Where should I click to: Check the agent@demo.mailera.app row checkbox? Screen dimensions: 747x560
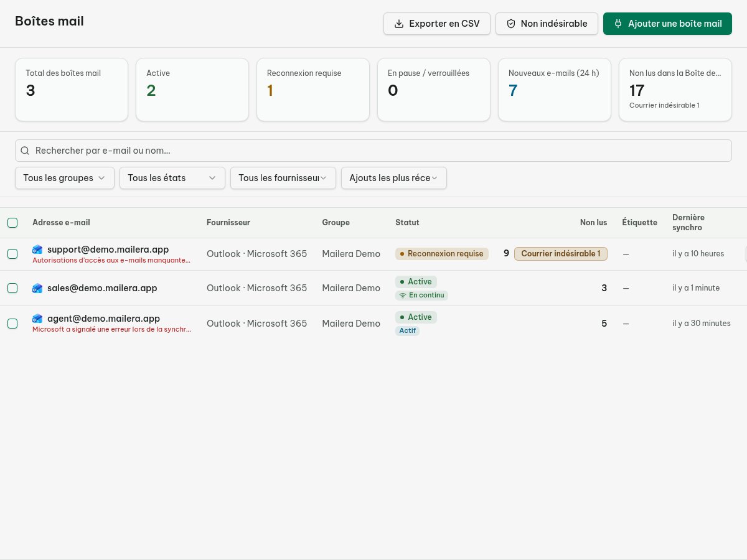12,324
